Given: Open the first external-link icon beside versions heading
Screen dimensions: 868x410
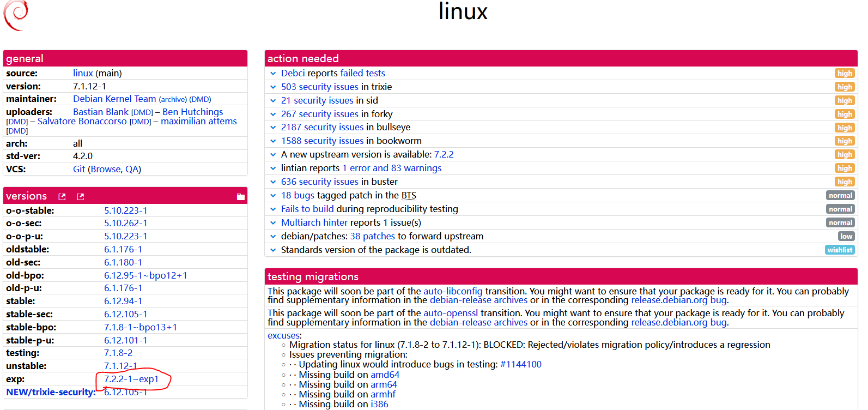Looking at the screenshot, I should point(62,197).
